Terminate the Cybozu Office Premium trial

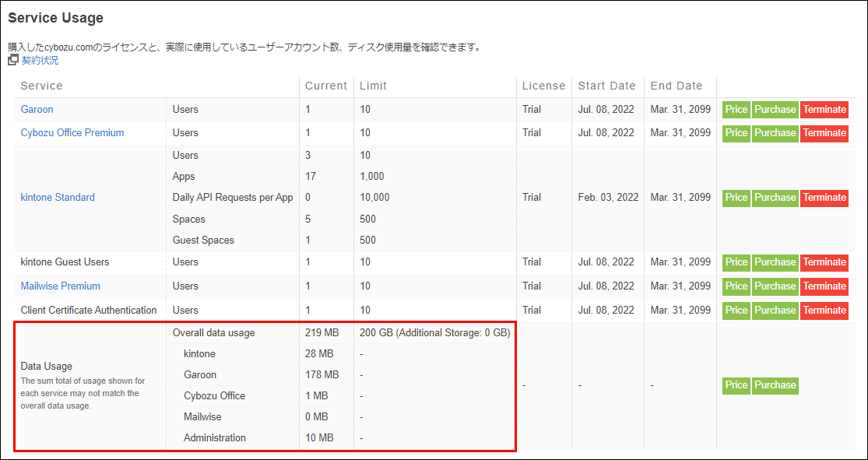(824, 132)
